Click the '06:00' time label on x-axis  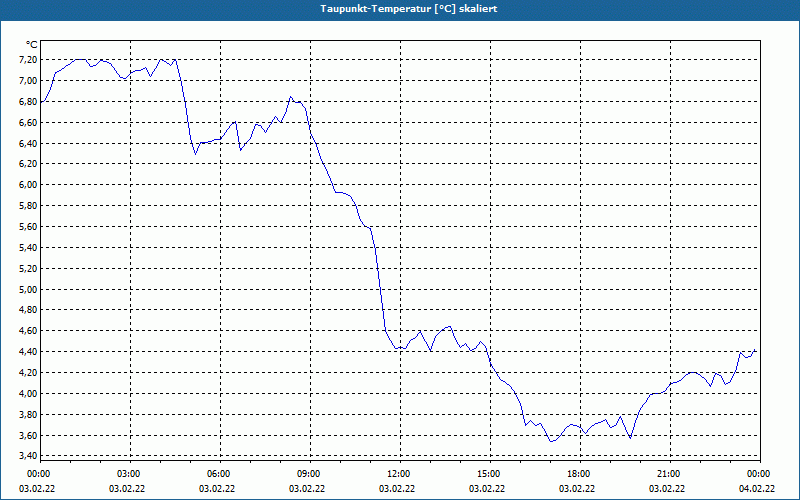pos(219,474)
